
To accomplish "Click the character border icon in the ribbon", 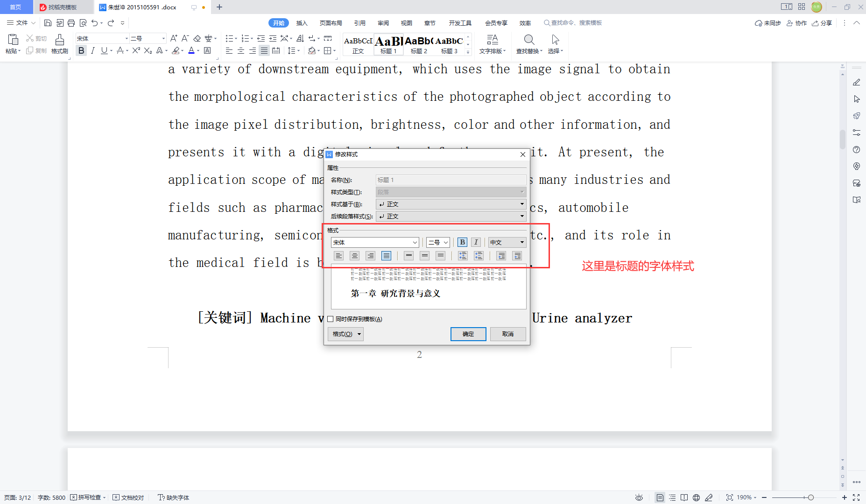I will 208,50.
